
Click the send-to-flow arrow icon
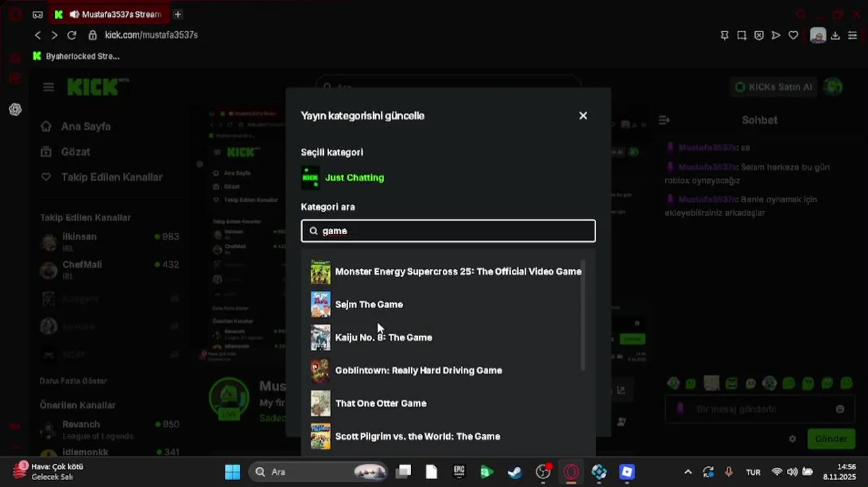pos(776,35)
